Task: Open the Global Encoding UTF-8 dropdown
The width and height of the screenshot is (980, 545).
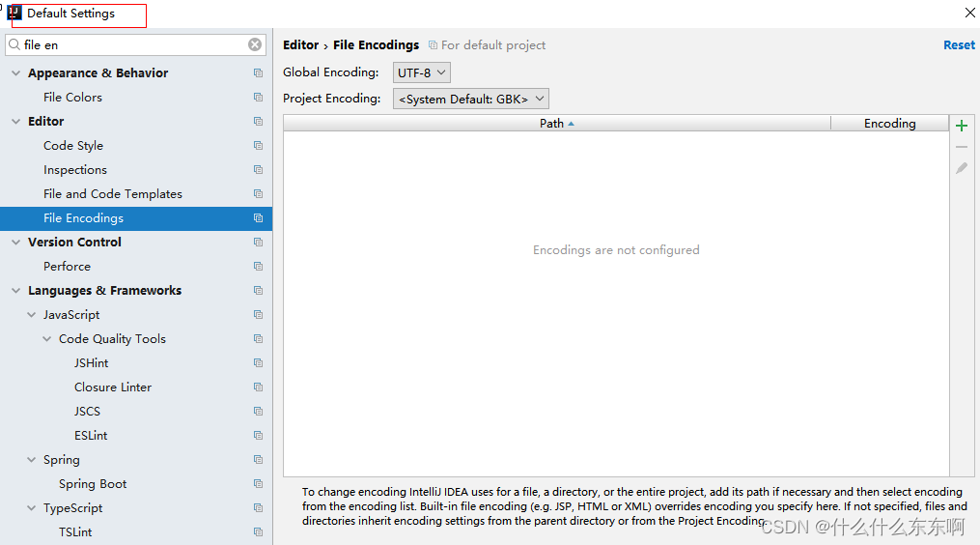Action: point(421,72)
